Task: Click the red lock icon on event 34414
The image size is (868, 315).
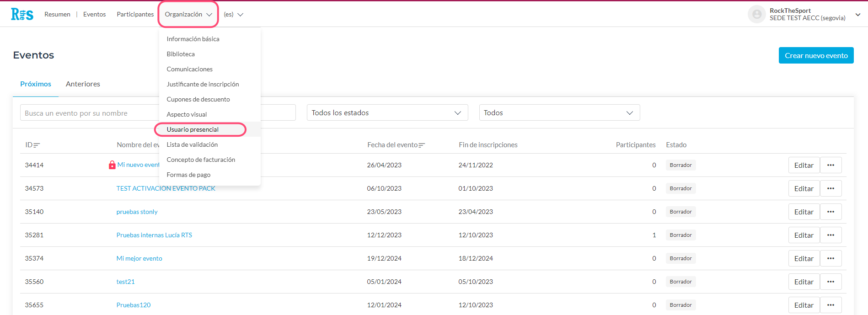Action: coord(112,165)
